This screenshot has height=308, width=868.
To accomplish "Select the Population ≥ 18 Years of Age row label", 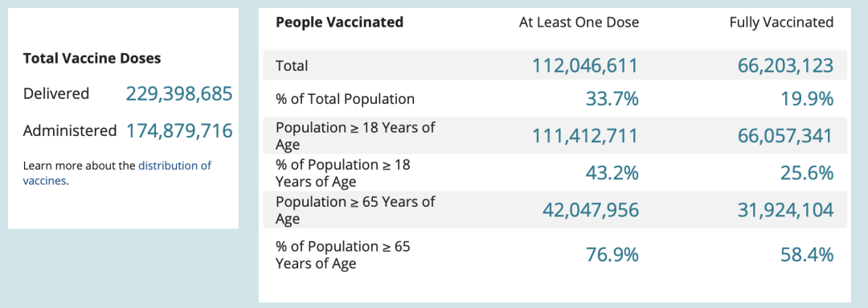I will (x=355, y=136).
